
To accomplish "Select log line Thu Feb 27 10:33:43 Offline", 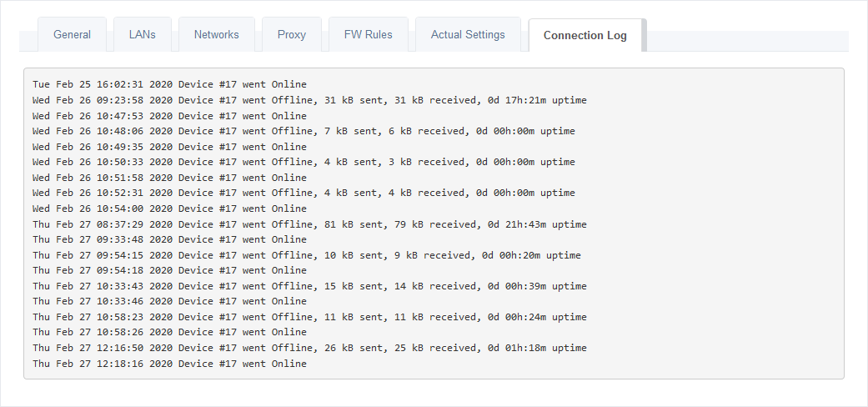I will coord(309,286).
